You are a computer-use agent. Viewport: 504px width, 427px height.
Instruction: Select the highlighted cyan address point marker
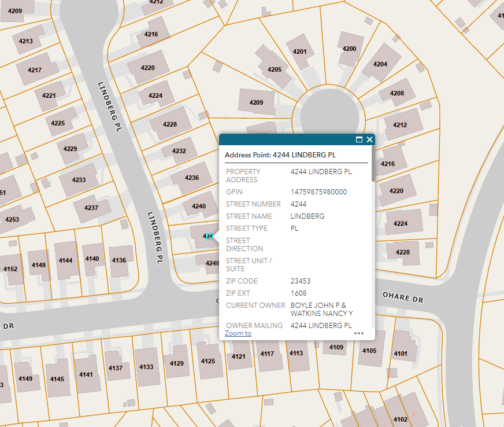click(210, 236)
